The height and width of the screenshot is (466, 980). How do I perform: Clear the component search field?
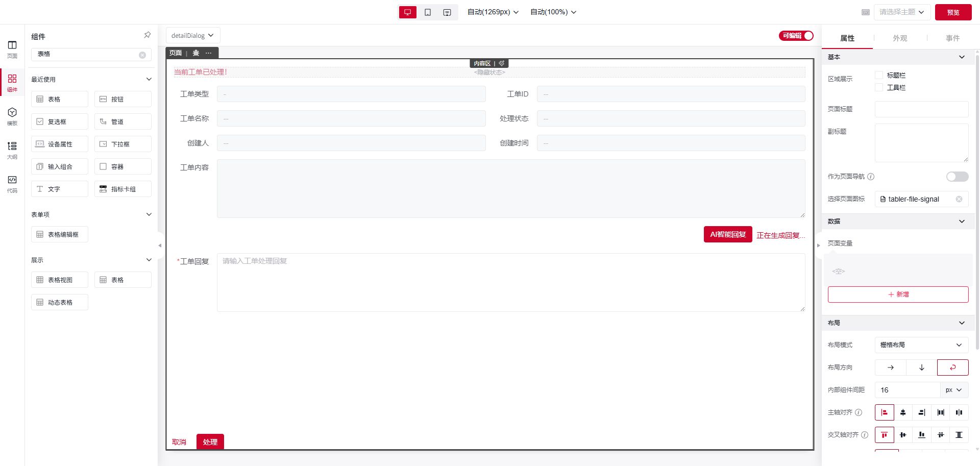(142, 55)
